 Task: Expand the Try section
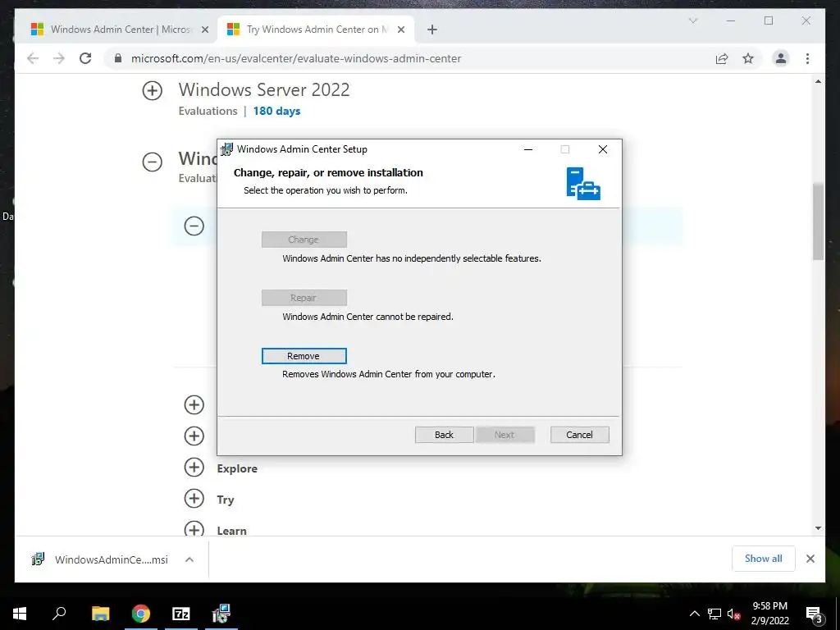pyautogui.click(x=194, y=498)
